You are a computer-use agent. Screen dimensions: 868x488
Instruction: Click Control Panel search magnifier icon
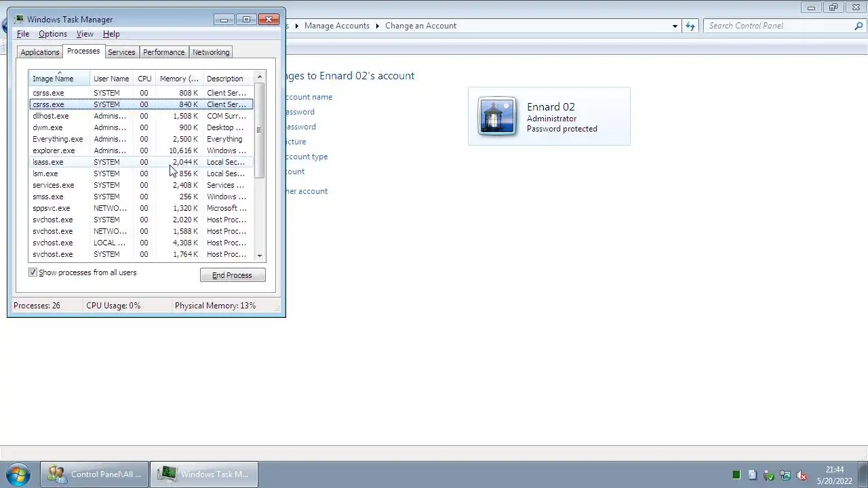point(859,26)
